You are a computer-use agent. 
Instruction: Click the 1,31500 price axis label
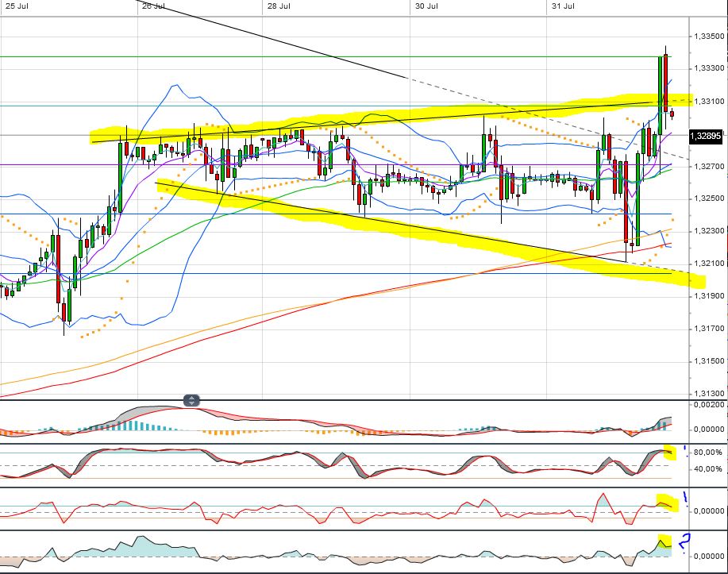pos(709,361)
